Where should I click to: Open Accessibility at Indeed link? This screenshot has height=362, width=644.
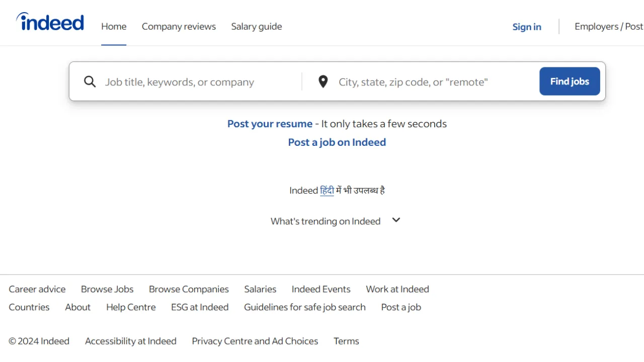coord(131,341)
